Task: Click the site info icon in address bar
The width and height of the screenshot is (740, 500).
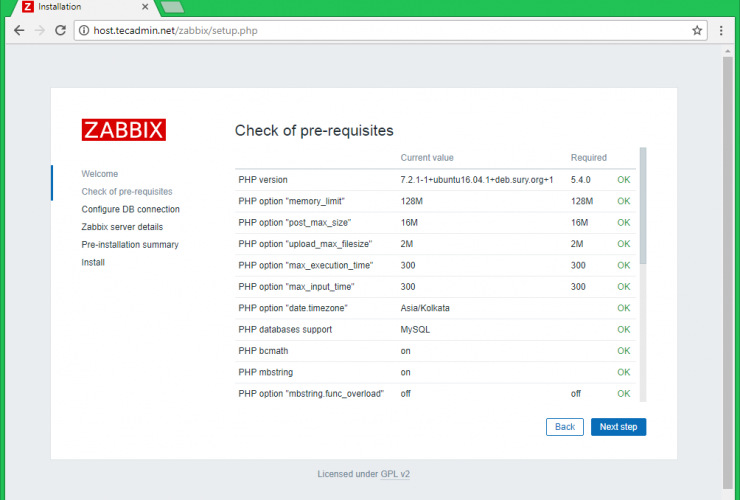Action: [84, 30]
